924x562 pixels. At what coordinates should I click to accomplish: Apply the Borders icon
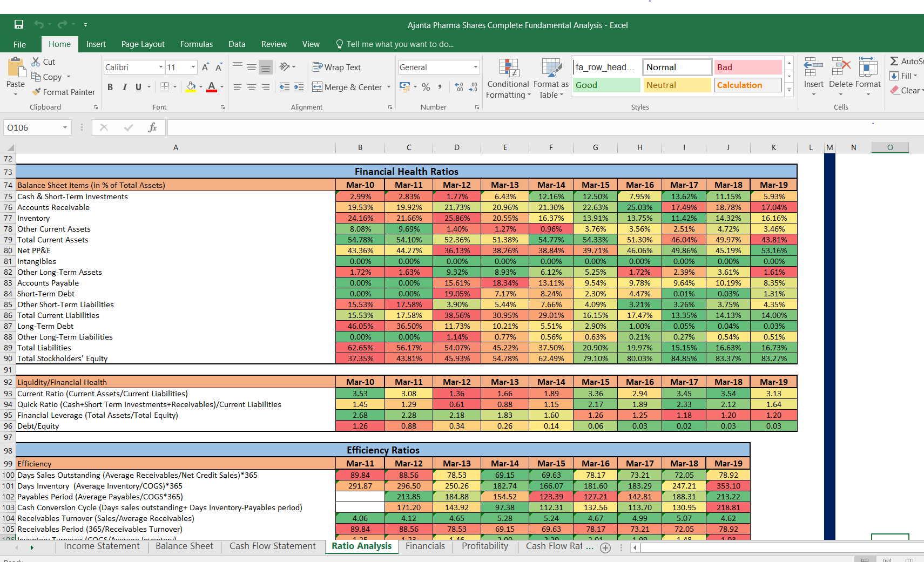point(165,87)
